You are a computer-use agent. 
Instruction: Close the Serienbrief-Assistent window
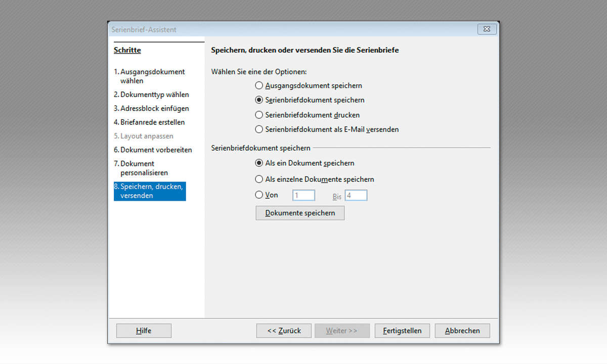pyautogui.click(x=487, y=29)
